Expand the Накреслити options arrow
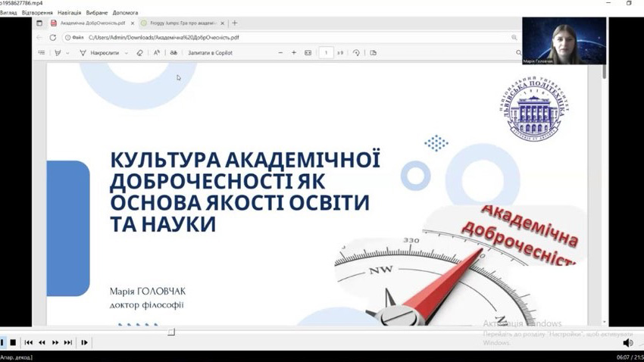The image size is (644, 362). (126, 53)
